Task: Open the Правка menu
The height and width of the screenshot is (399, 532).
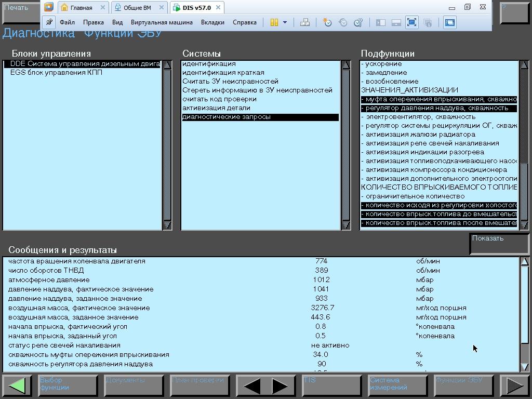Action: 94,22
